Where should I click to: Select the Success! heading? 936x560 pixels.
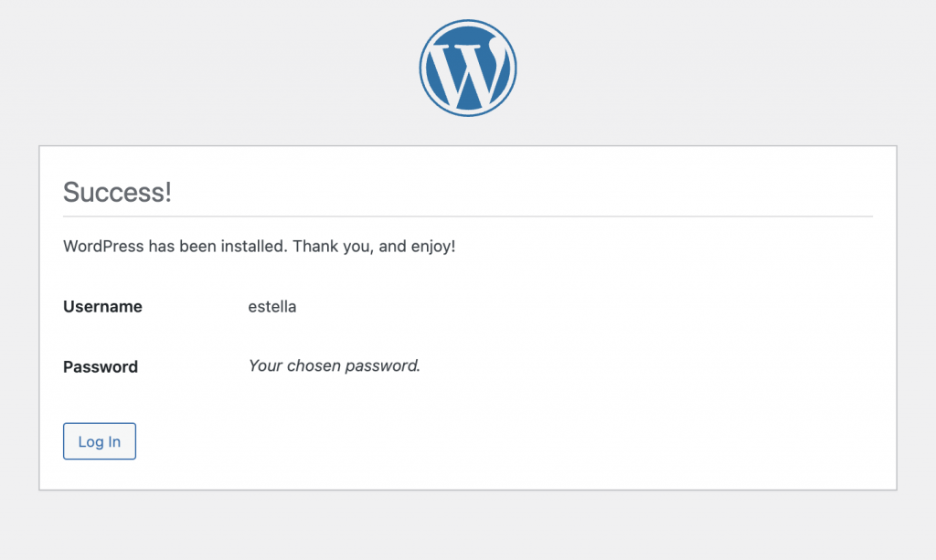[x=118, y=192]
